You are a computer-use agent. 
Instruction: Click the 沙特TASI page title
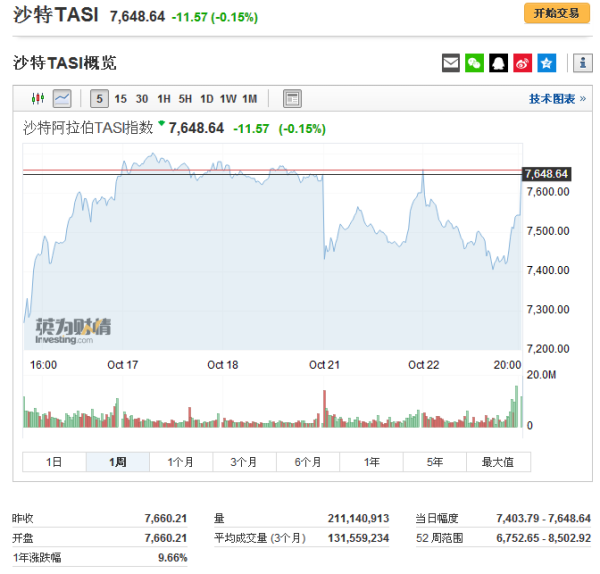[56, 15]
